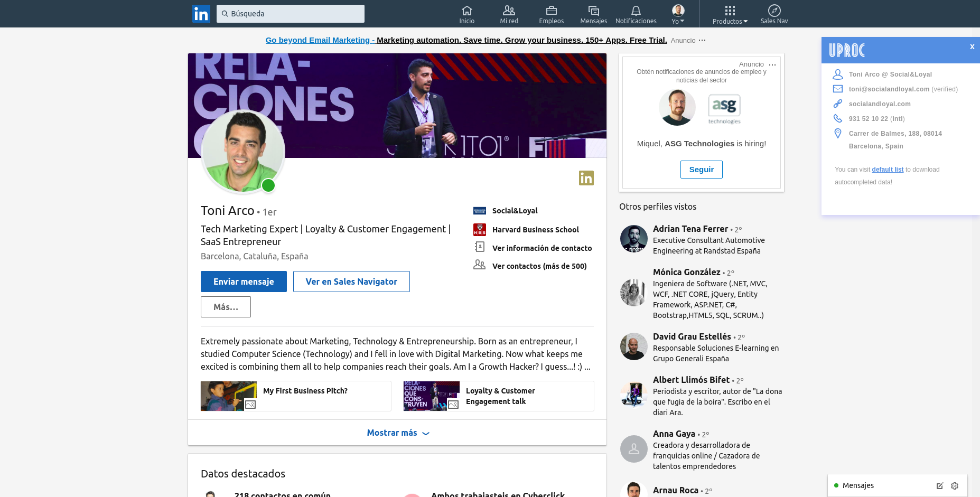980x497 pixels.
Task: Open messaging settings gear icon
Action: tap(955, 486)
